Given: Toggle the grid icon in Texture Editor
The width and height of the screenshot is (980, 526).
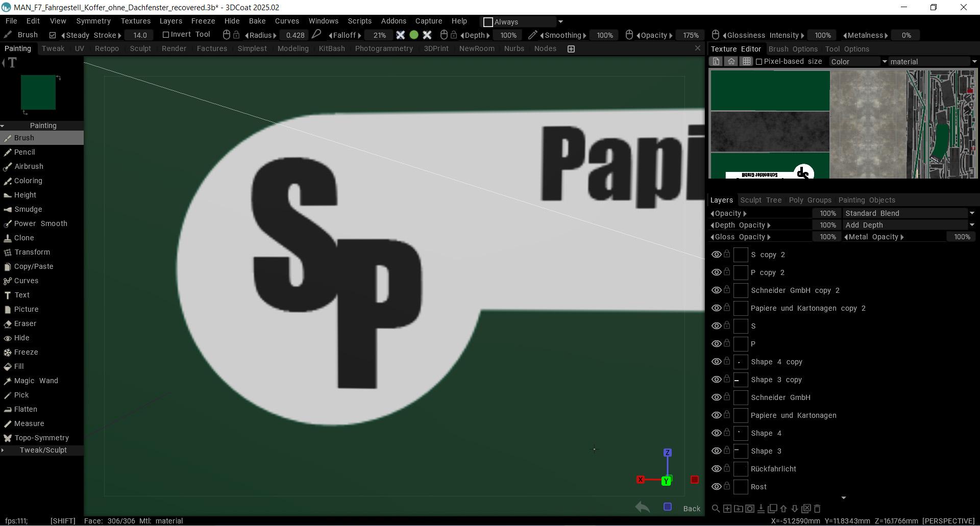Looking at the screenshot, I should click(x=746, y=62).
